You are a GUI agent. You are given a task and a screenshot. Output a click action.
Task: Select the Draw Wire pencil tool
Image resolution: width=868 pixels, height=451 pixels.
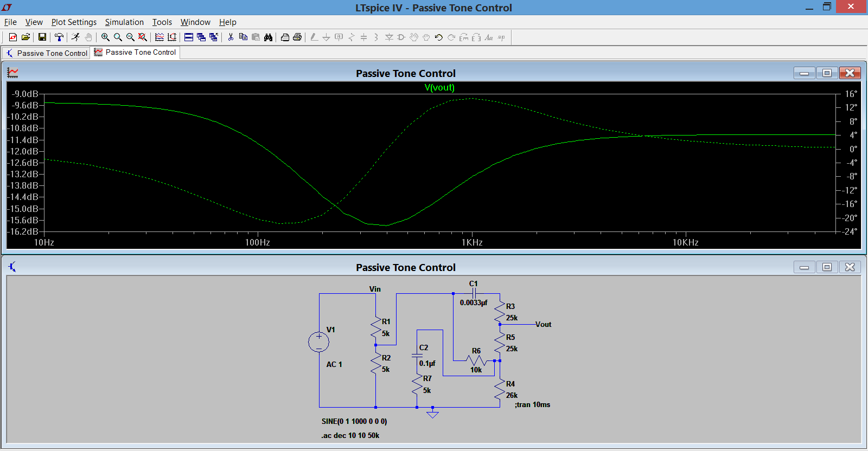tap(314, 37)
